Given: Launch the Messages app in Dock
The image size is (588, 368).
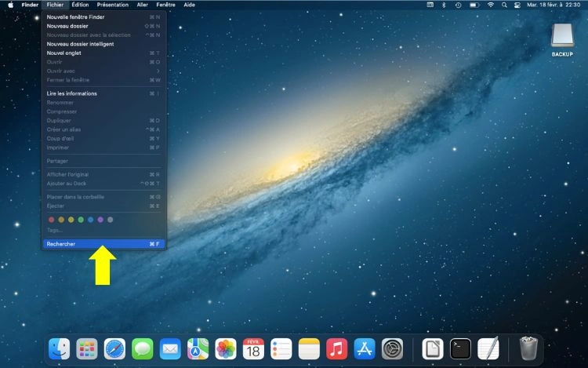Looking at the screenshot, I should click(142, 348).
